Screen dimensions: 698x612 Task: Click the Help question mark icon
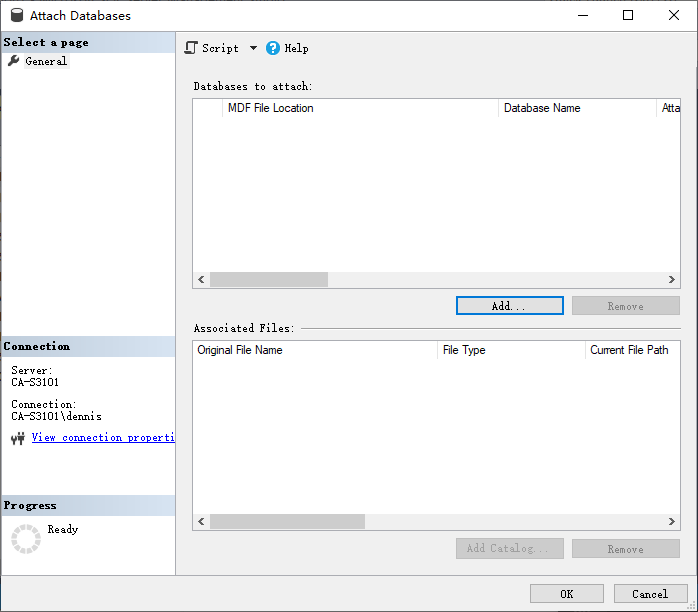(273, 48)
